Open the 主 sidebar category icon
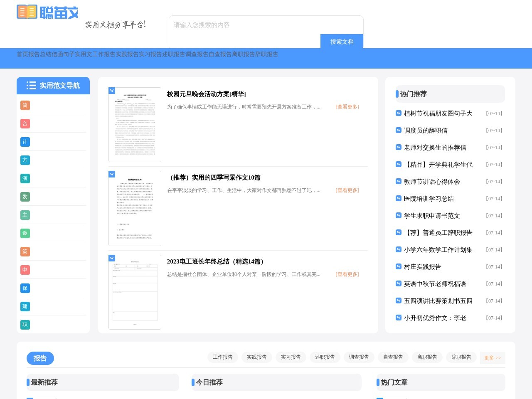This screenshot has height=399, width=532. tap(25, 215)
